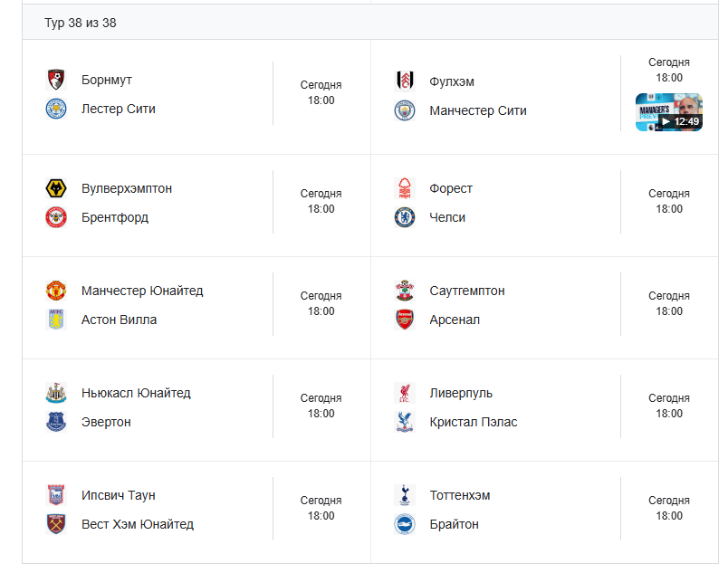Screen dimensions: 728x573
Task: Click the Everton club crest icon
Action: (56, 422)
